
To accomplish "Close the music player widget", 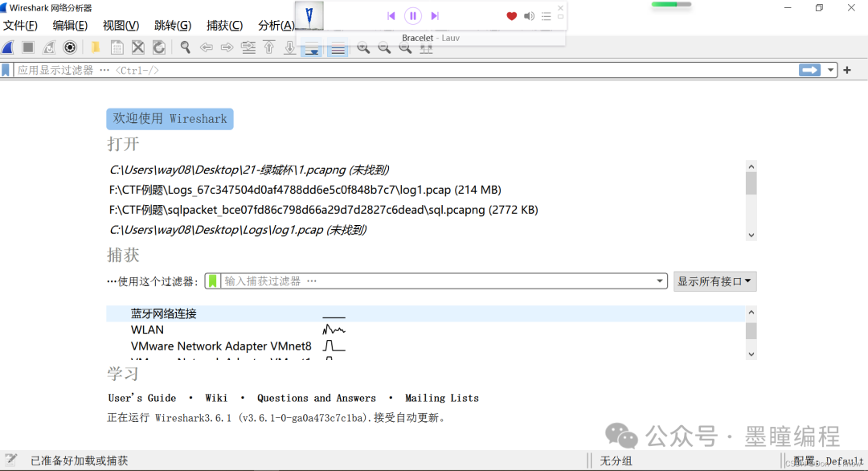I will pos(560,8).
